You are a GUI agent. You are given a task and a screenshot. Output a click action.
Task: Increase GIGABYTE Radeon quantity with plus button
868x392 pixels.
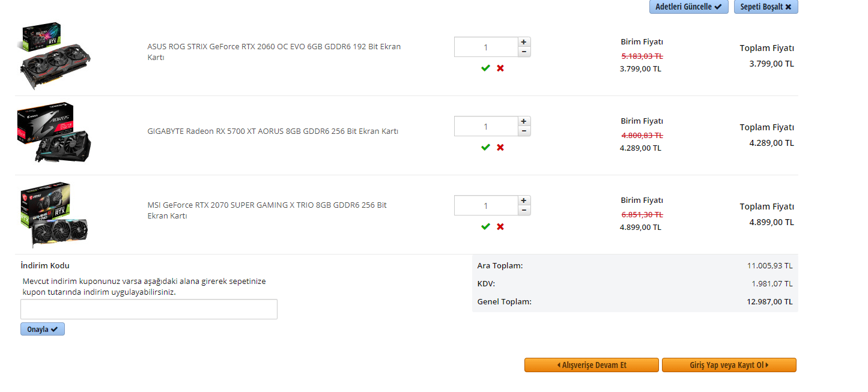(524, 121)
